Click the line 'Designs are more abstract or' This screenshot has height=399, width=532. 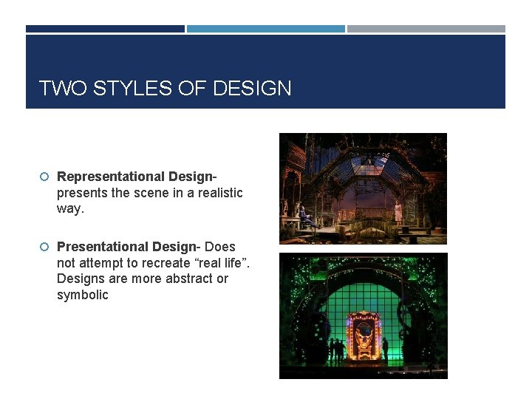[x=143, y=279]
